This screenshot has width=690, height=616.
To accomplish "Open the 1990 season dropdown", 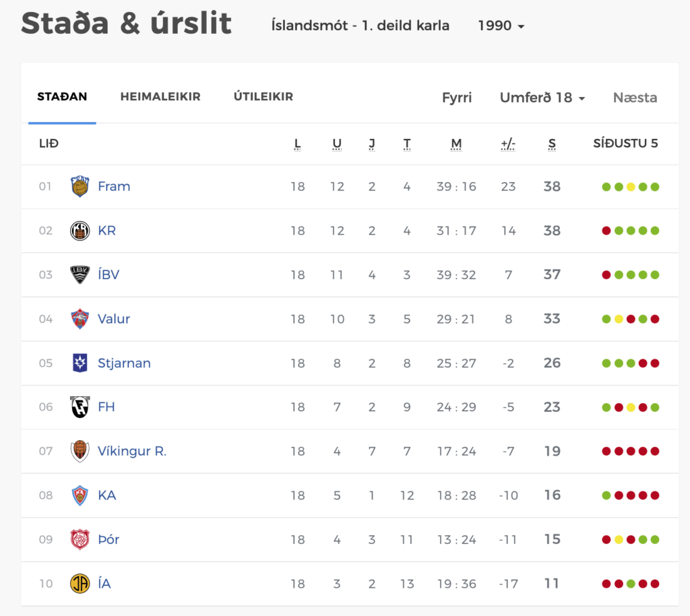I will [x=501, y=26].
